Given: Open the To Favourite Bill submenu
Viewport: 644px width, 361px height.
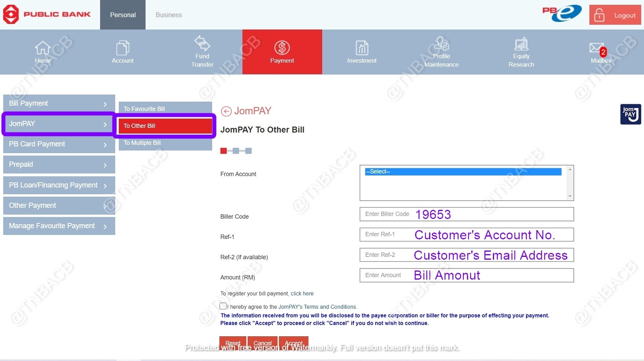Looking at the screenshot, I should (x=165, y=108).
